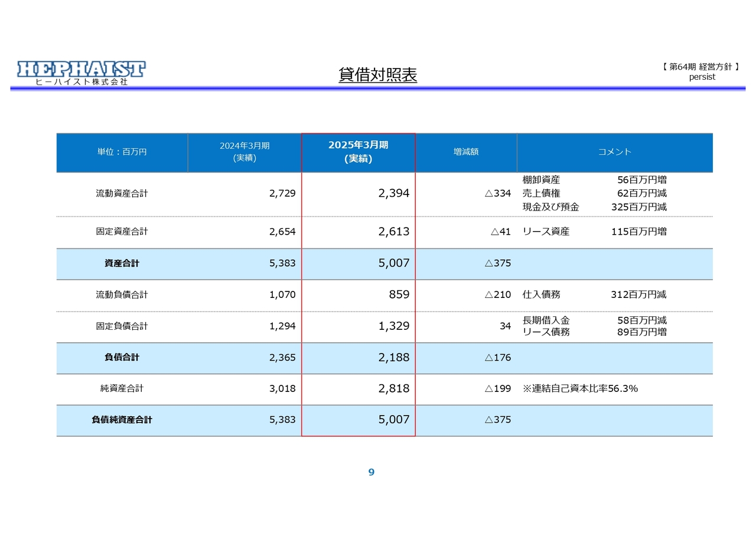Select the 負債合計 row label

(x=122, y=358)
